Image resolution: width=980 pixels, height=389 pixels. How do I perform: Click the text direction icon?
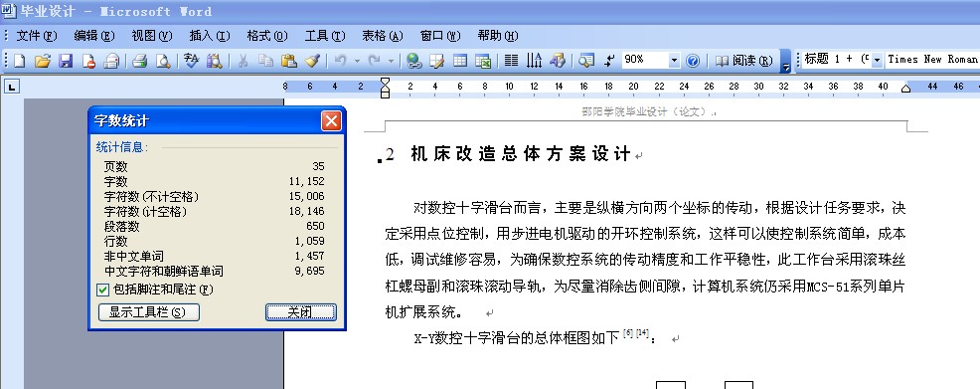pos(535,61)
